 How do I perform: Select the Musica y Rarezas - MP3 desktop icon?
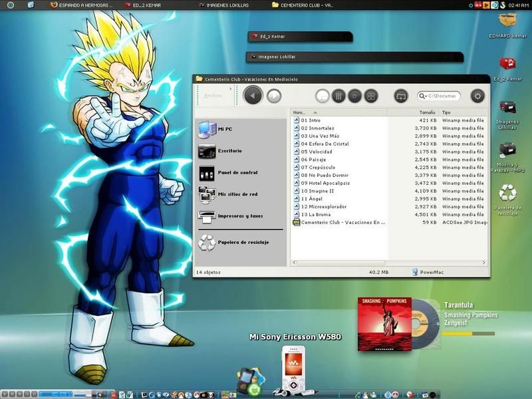[507, 150]
